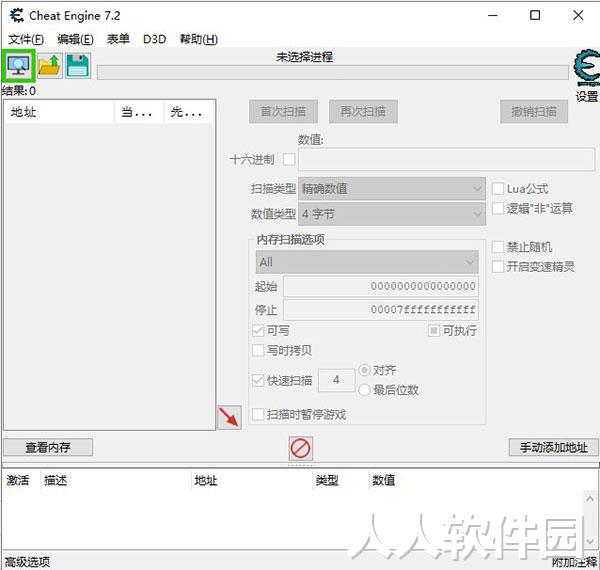Open the 扫描类型 dropdown
The image size is (600, 570).
tap(392, 189)
